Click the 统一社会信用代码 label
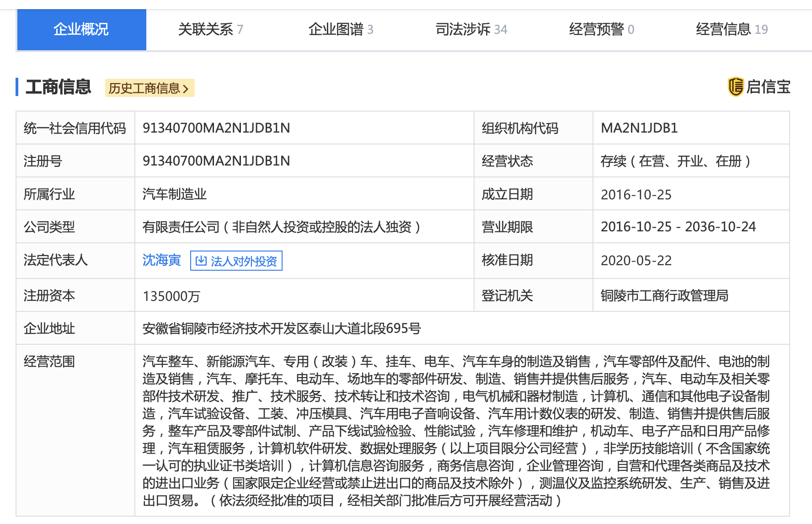The height and width of the screenshot is (524, 812). point(75,128)
